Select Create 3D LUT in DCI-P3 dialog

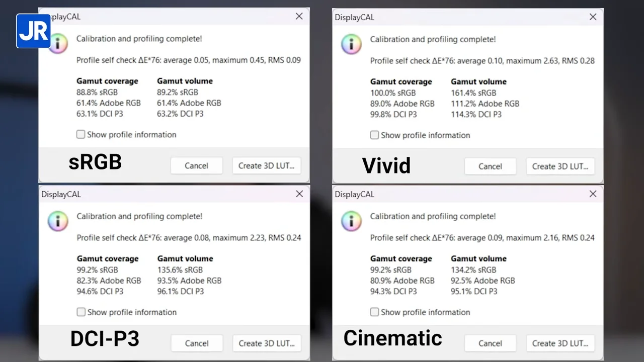tap(266, 343)
